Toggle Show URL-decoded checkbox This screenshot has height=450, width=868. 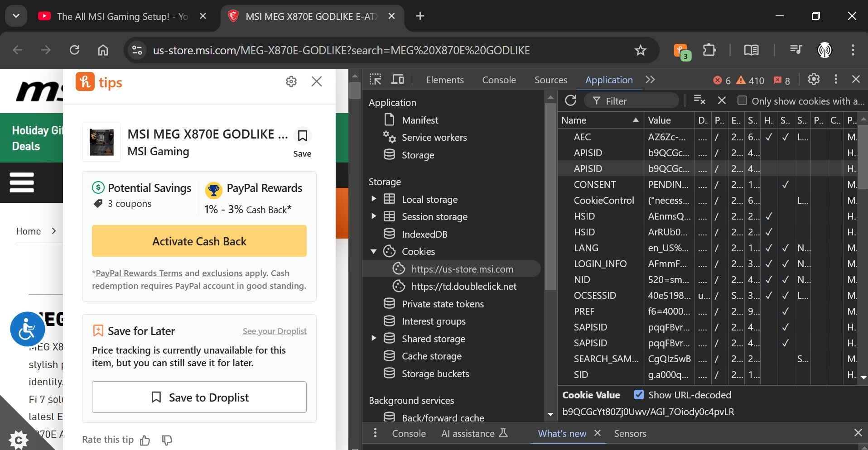(639, 395)
